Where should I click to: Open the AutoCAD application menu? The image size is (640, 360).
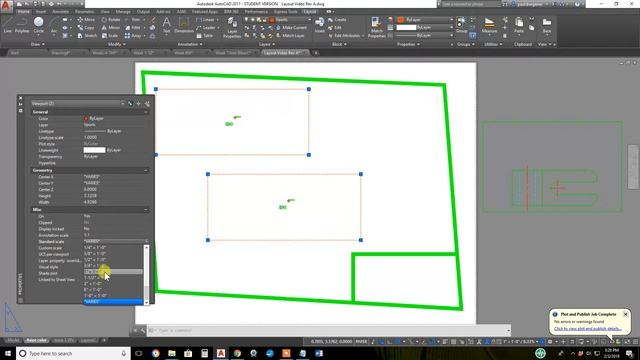[x=6, y=6]
